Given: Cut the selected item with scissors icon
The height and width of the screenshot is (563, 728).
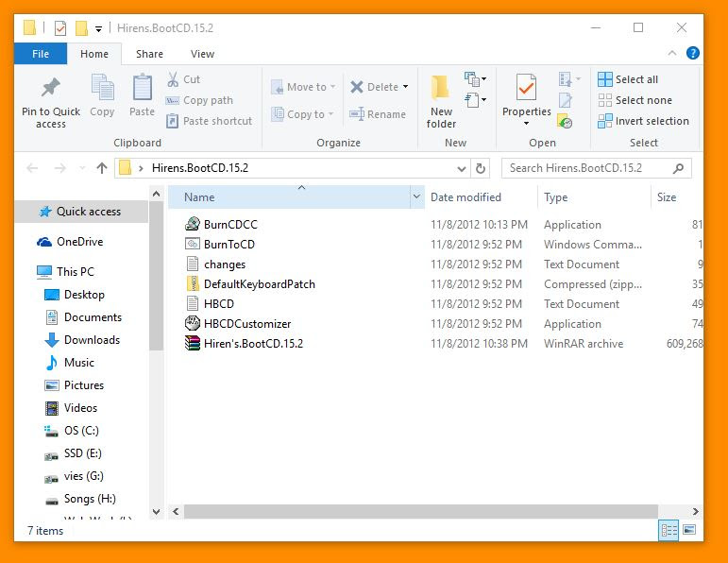Looking at the screenshot, I should point(173,79).
